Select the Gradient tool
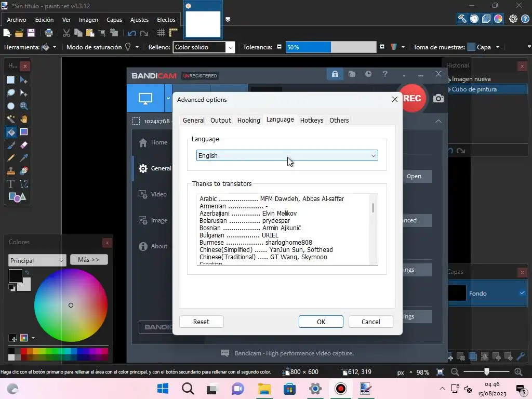The width and height of the screenshot is (532, 399). pos(23,132)
